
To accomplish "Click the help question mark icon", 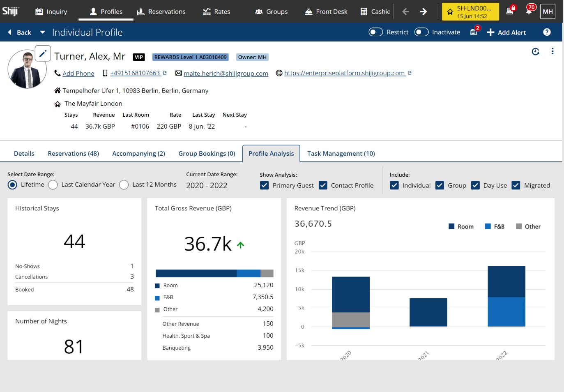I will click(547, 32).
